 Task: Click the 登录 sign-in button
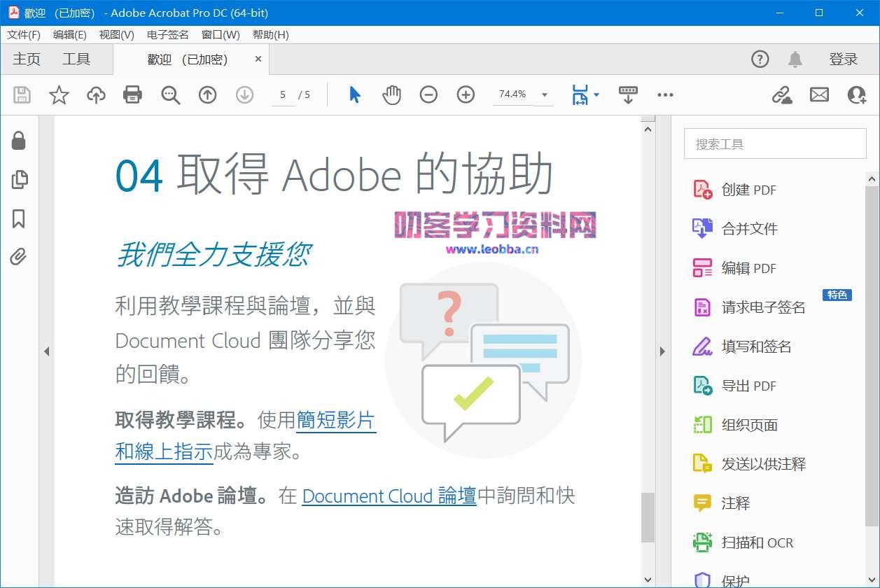pos(844,59)
